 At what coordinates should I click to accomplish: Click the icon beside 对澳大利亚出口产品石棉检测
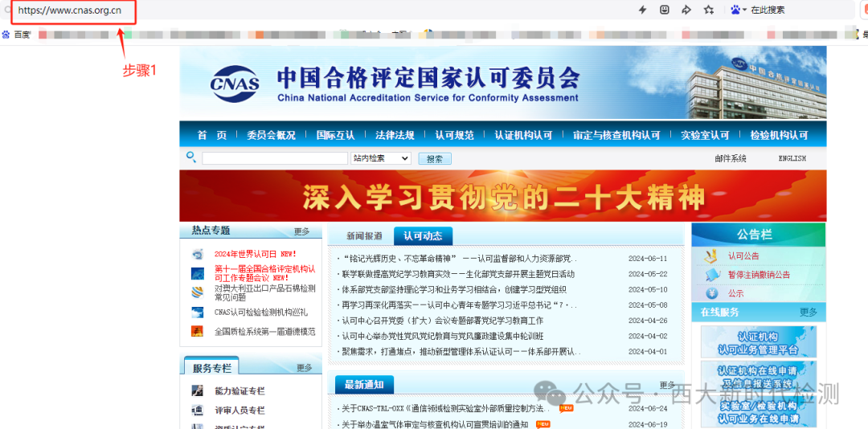coord(198,292)
